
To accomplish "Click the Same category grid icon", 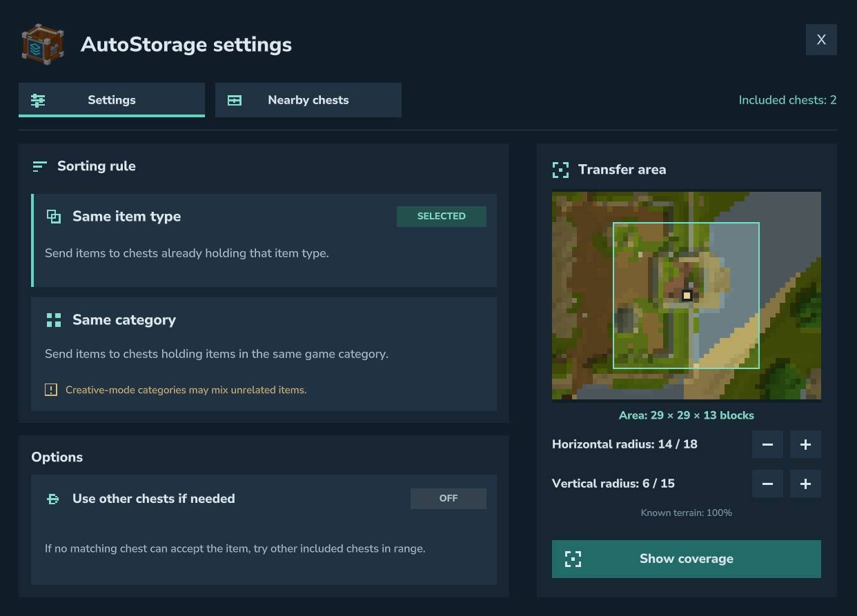I will coord(53,320).
